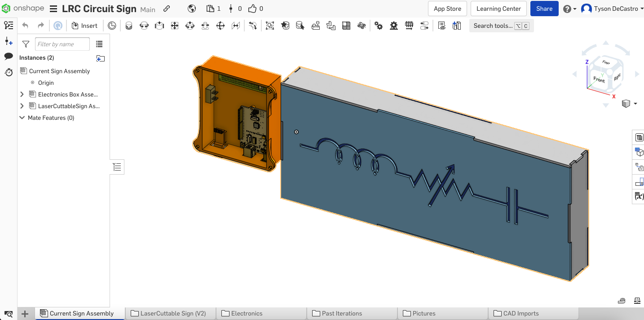The width and height of the screenshot is (644, 320).
Task: Click the blue Share button
Action: pos(544,9)
